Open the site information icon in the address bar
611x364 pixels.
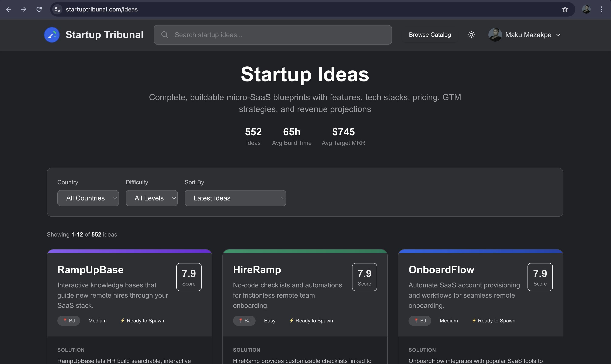pos(57,9)
